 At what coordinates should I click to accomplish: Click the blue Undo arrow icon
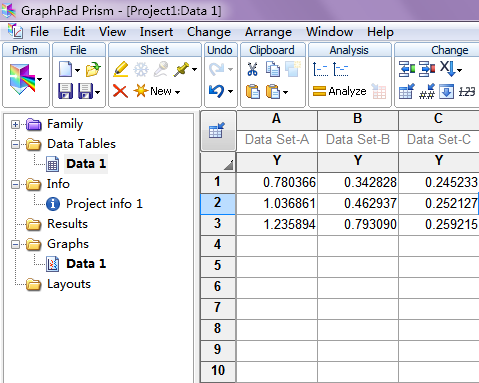(x=217, y=91)
